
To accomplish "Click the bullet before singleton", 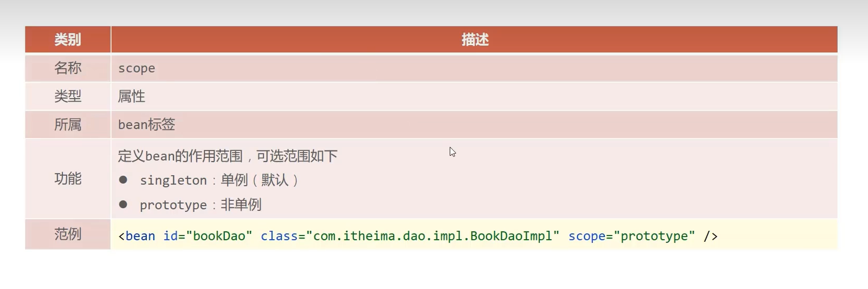I will click(123, 180).
